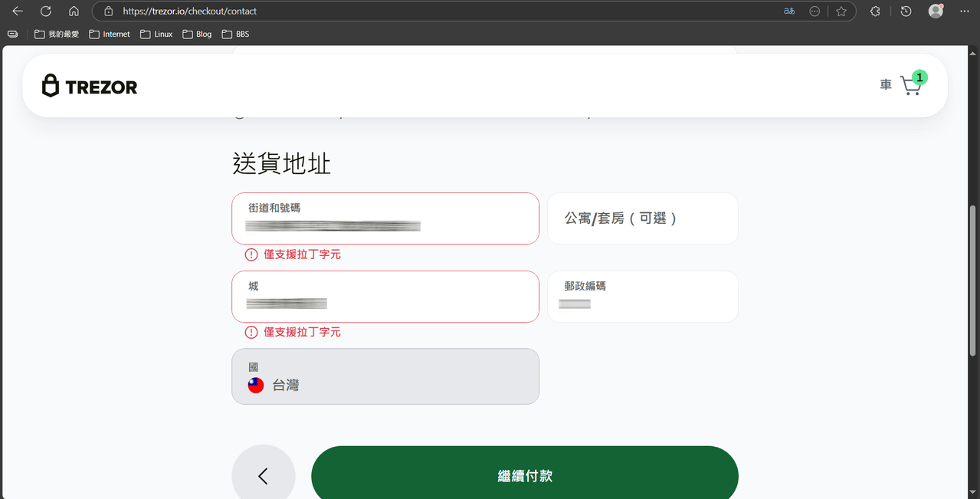Click the left back chevron button
Screen dimensions: 980x499
pos(263,475)
